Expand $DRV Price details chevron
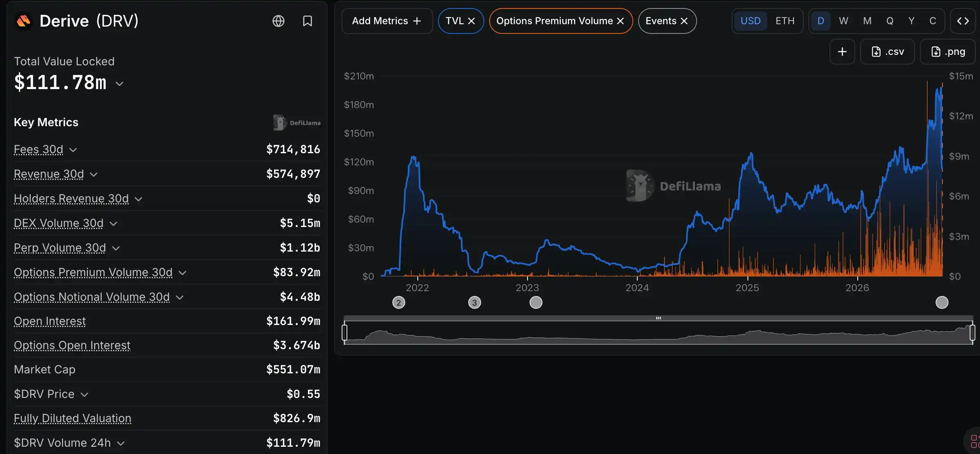Viewport: 980px width, 454px height. (84, 395)
